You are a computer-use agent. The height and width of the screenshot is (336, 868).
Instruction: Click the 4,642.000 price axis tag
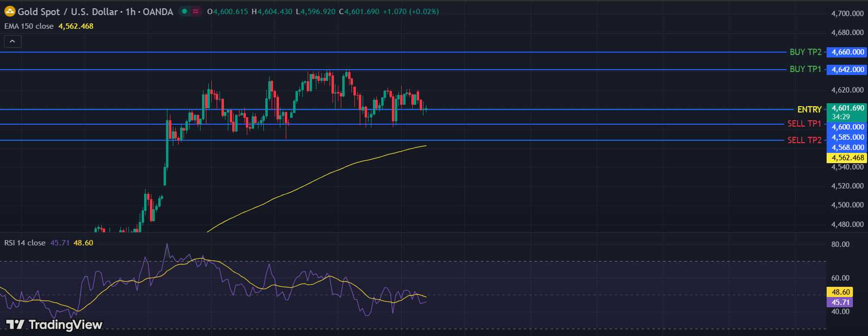point(847,70)
